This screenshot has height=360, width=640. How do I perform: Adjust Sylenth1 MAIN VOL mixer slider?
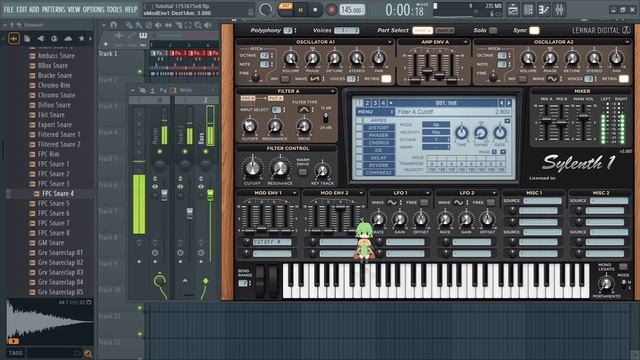(584, 117)
